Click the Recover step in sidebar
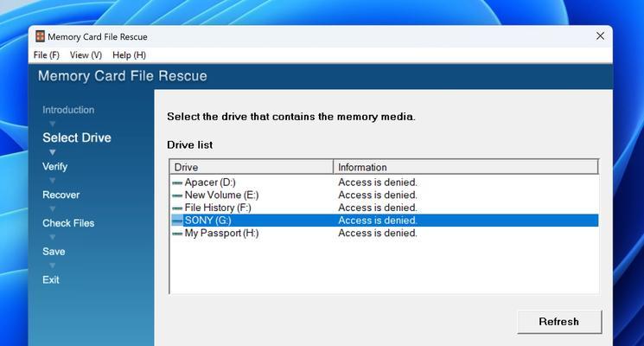 coord(61,195)
